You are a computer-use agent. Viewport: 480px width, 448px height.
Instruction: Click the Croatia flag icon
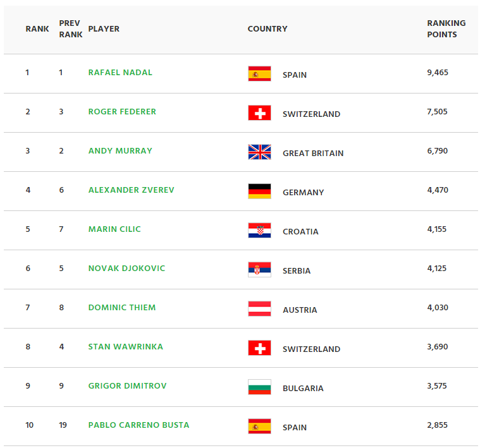[259, 231]
